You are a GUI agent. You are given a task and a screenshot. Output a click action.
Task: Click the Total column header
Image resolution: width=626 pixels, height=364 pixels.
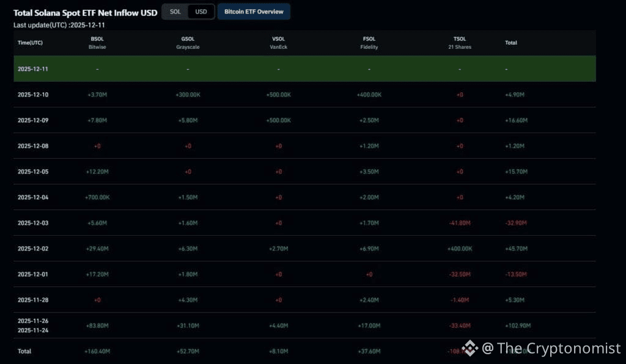click(510, 43)
